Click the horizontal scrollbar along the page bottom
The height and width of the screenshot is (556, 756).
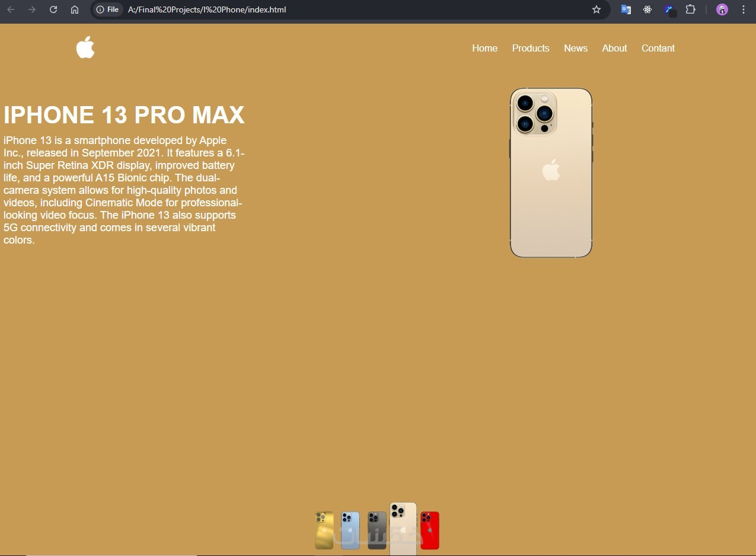tap(111, 554)
